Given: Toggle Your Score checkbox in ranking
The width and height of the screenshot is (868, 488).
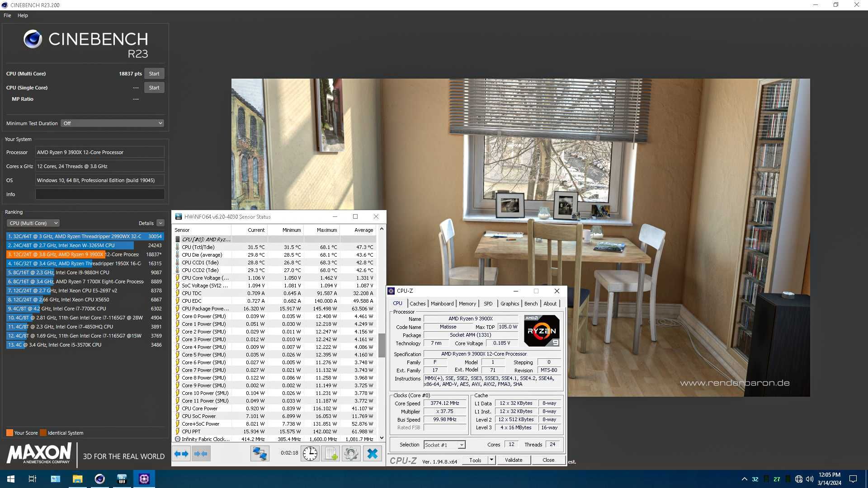Looking at the screenshot, I should 8,432.
